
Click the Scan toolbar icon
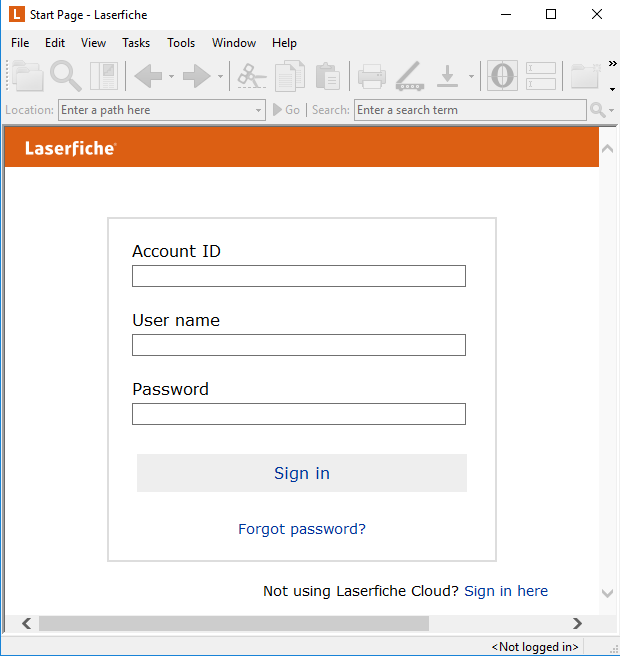click(410, 76)
